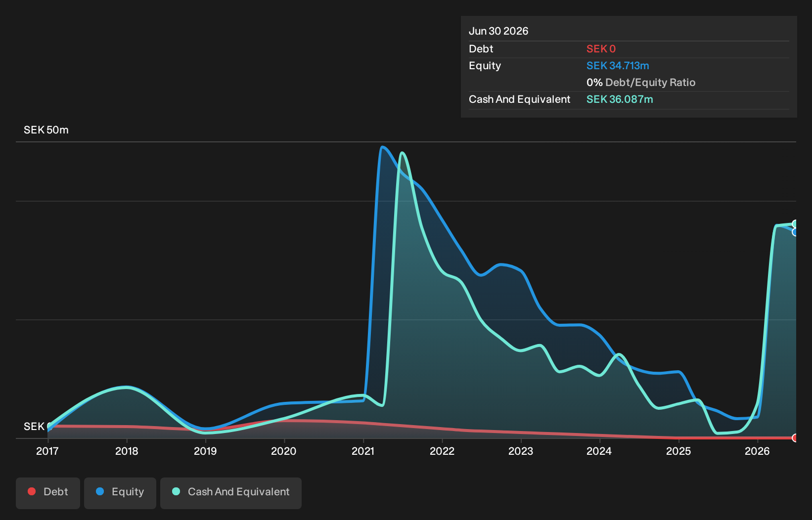This screenshot has height=520, width=812.
Task: Toggle the Cash And Equivalent legend button
Action: click(231, 493)
